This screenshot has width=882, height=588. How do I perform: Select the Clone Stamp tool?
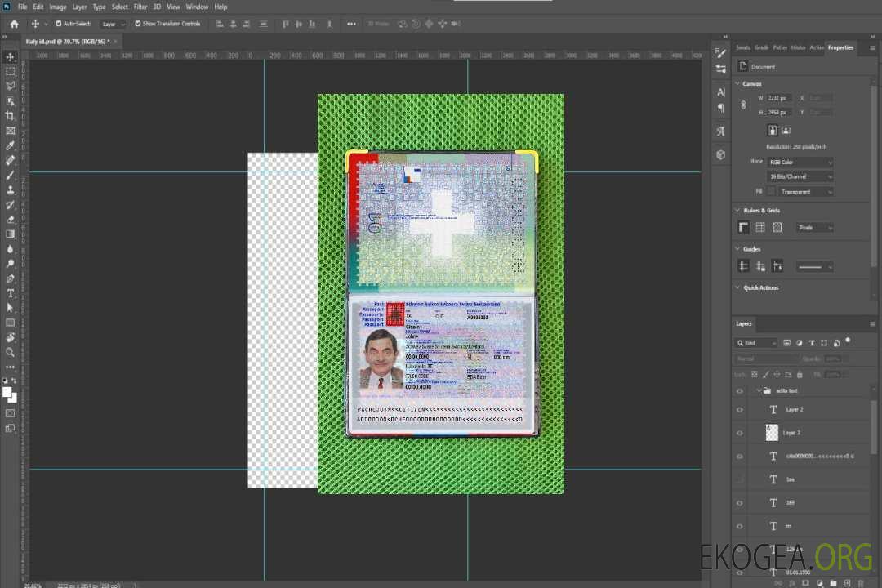(10, 190)
